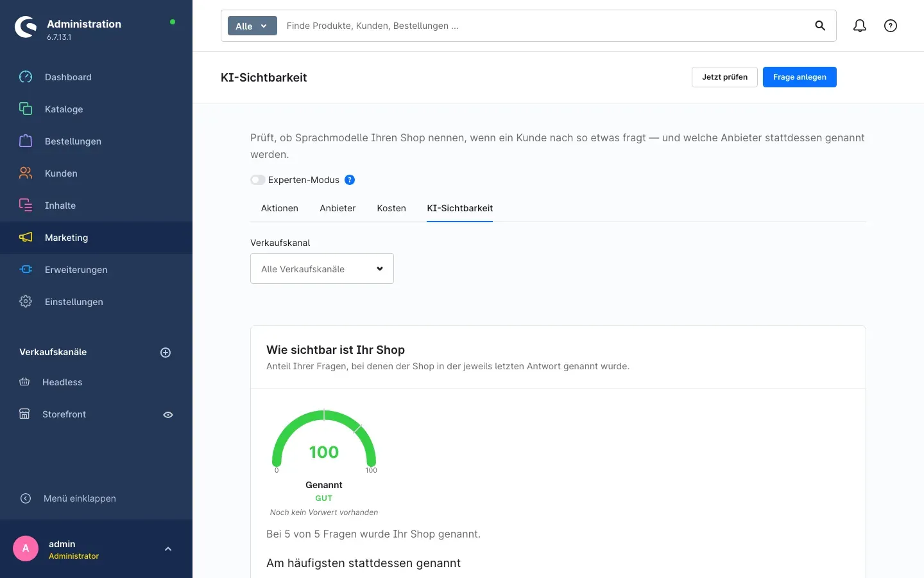Viewport: 924px width, 578px height.
Task: Click the Marketing megaphone icon
Action: pos(26,238)
